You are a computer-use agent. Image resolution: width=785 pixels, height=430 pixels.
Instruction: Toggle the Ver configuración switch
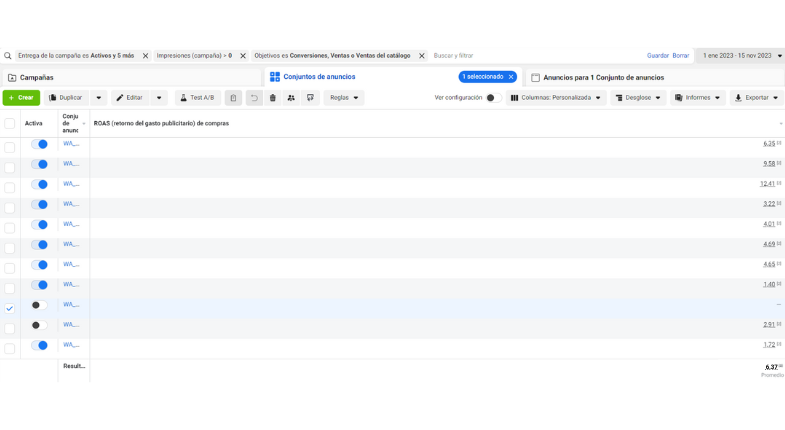(492, 98)
